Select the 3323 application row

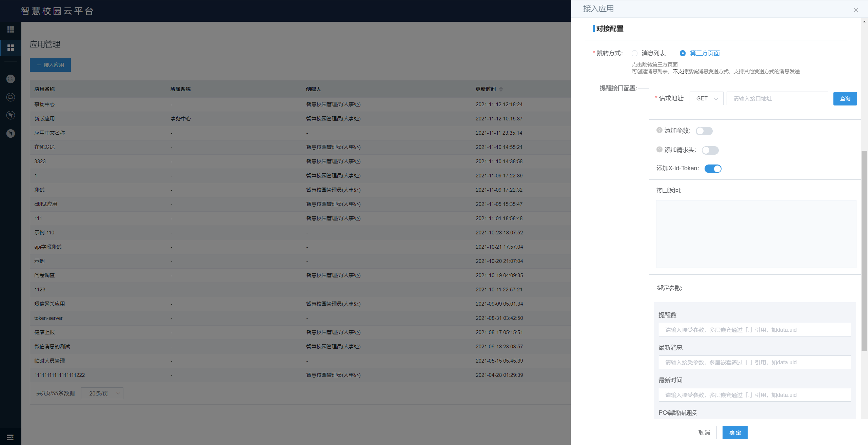tap(300, 161)
